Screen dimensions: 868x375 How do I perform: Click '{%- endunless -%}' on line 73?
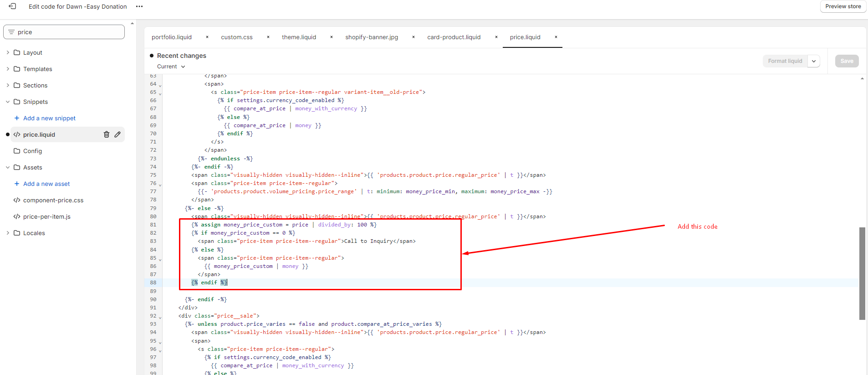click(225, 159)
